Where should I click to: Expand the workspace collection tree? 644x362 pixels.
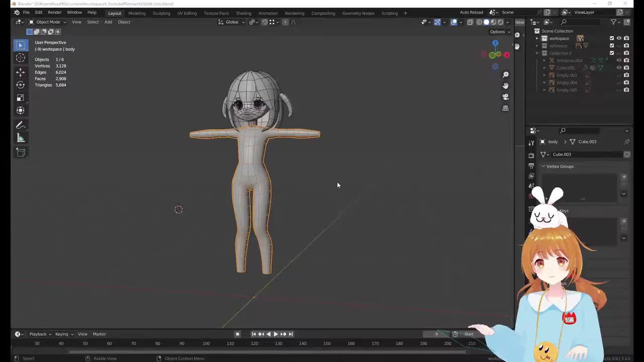pyautogui.click(x=537, y=38)
